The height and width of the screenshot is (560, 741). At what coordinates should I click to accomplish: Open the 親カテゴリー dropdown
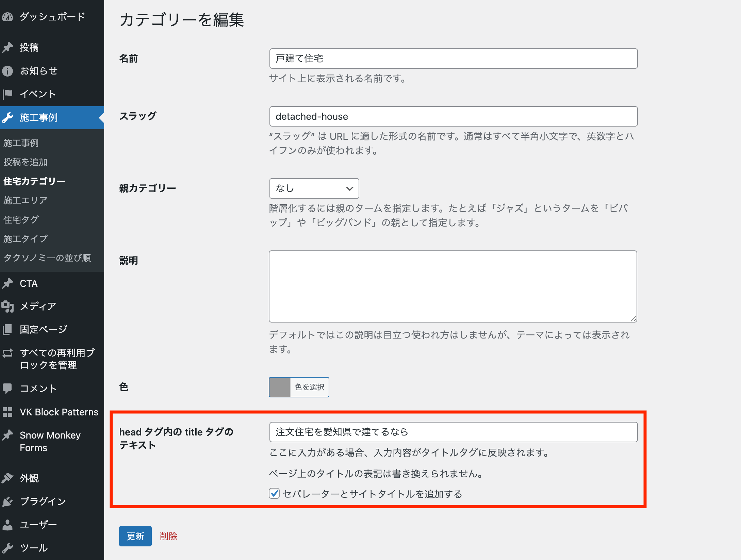pos(314,188)
